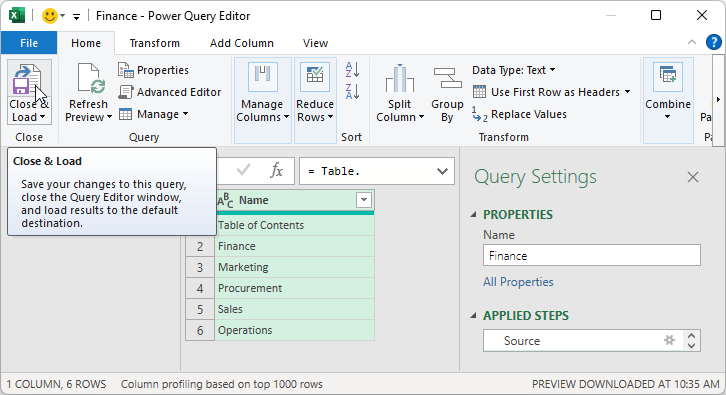Image resolution: width=726 pixels, height=395 pixels.
Task: Open the Combine dropdown arrow
Action: [x=667, y=117]
